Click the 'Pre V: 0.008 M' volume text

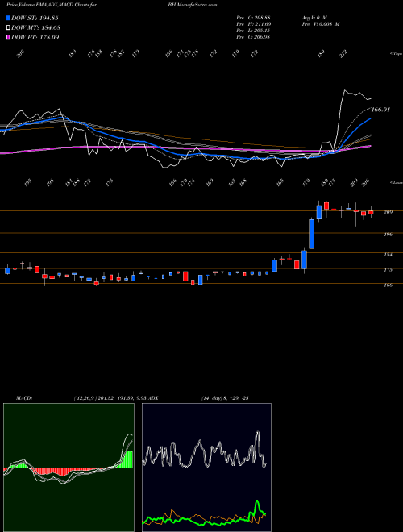321,24
